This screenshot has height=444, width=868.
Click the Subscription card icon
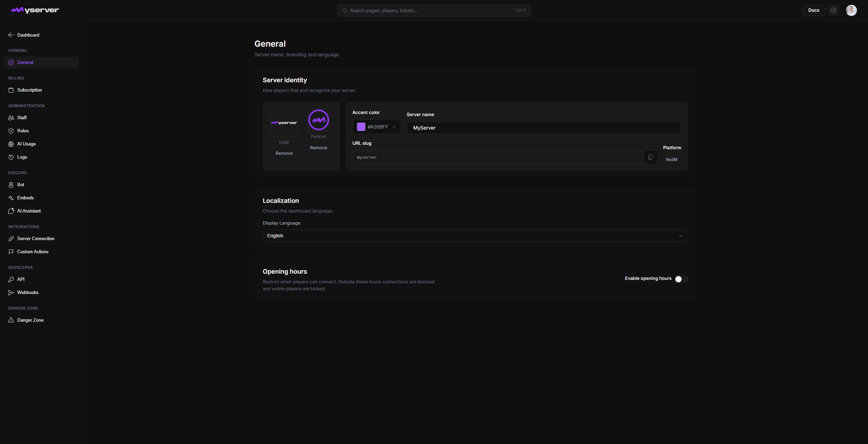pos(11,90)
